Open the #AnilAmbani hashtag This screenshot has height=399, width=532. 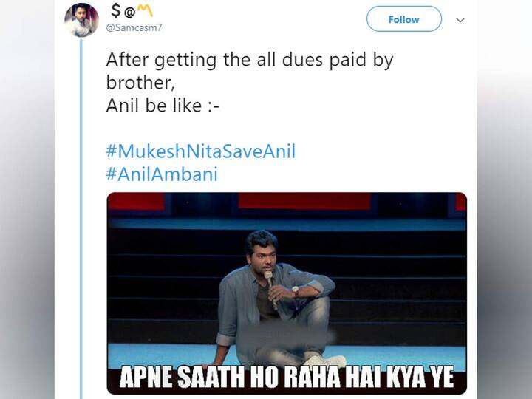point(162,175)
